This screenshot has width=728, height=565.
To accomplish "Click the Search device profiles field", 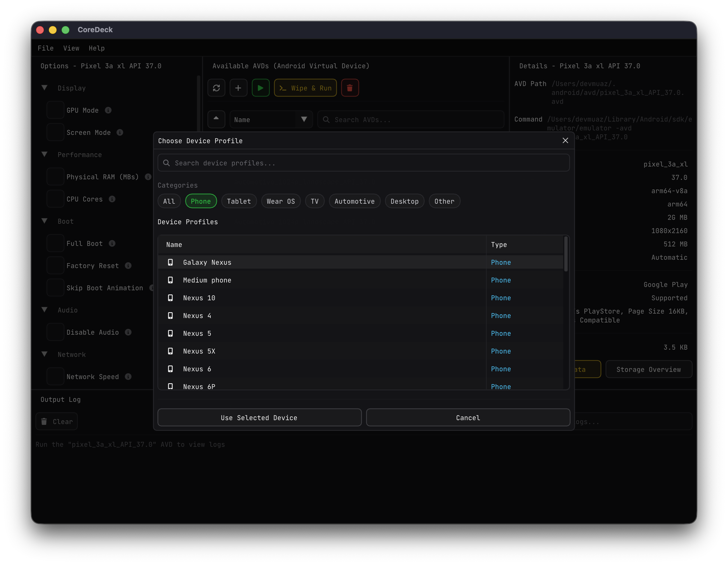I will 363,163.
